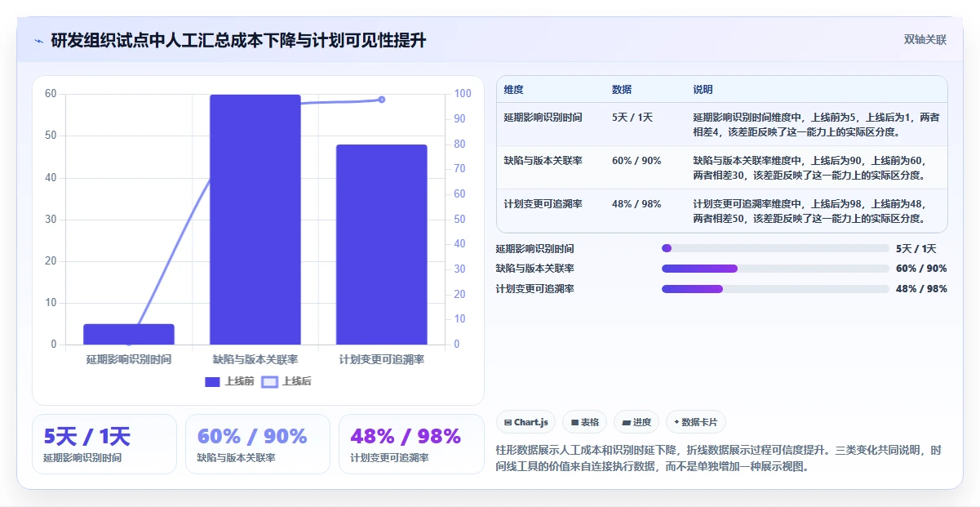Image resolution: width=980 pixels, height=507 pixels.
Task: Click the 计划变更可追溯率 cell in the table
Action: pos(543,204)
